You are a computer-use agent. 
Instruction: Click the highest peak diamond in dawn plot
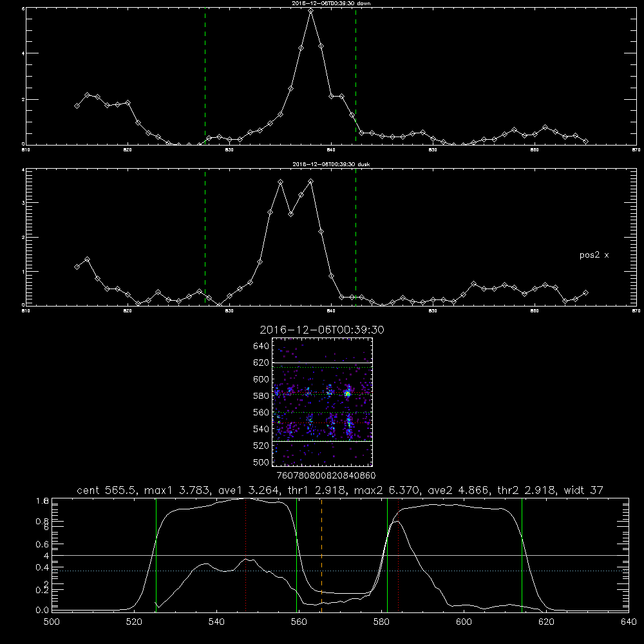tap(311, 11)
